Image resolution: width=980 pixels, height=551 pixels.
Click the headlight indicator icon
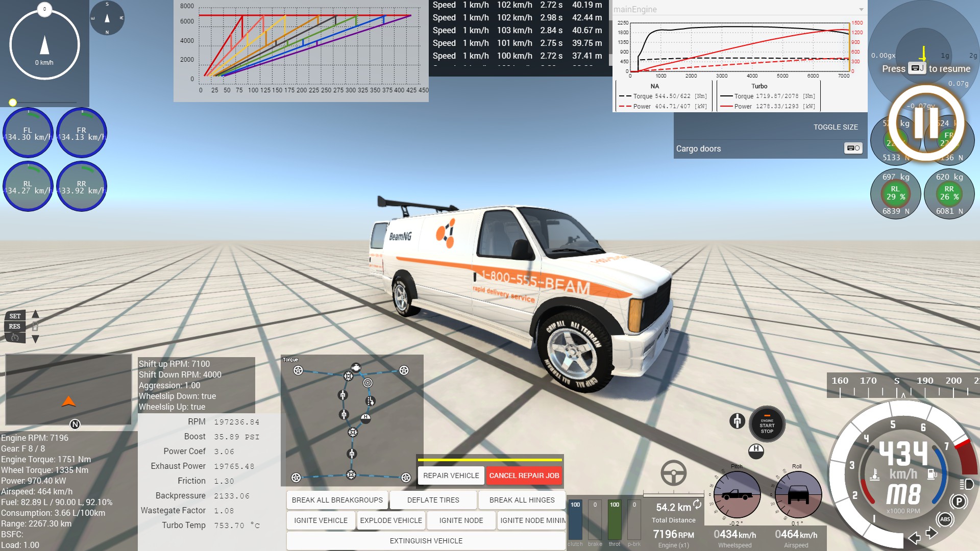[x=966, y=484]
